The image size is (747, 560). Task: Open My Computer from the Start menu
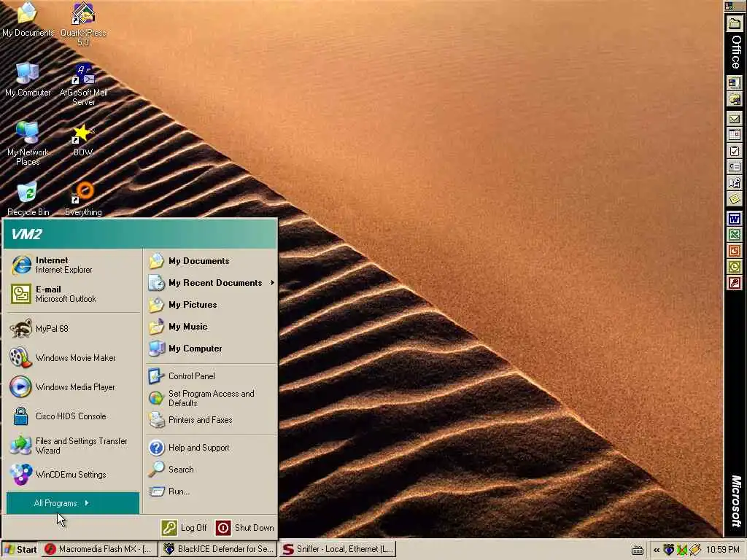coord(211,349)
